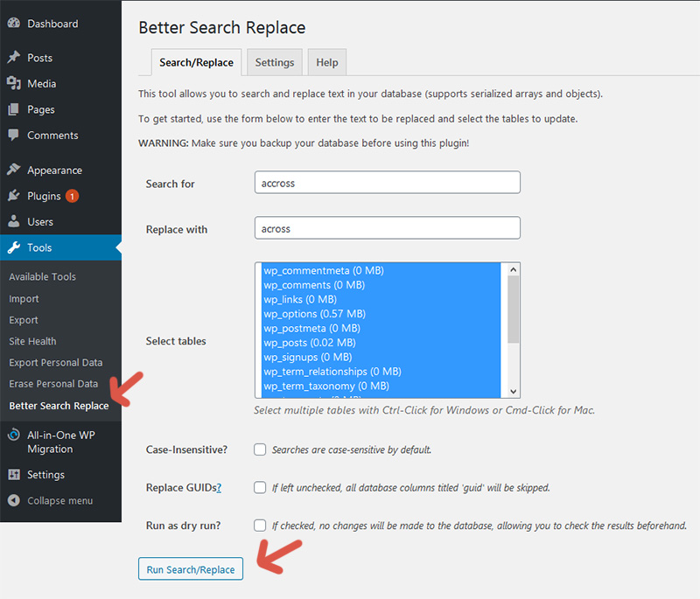Click the Replace with input field
Viewport: 700px width, 599px height.
click(387, 228)
